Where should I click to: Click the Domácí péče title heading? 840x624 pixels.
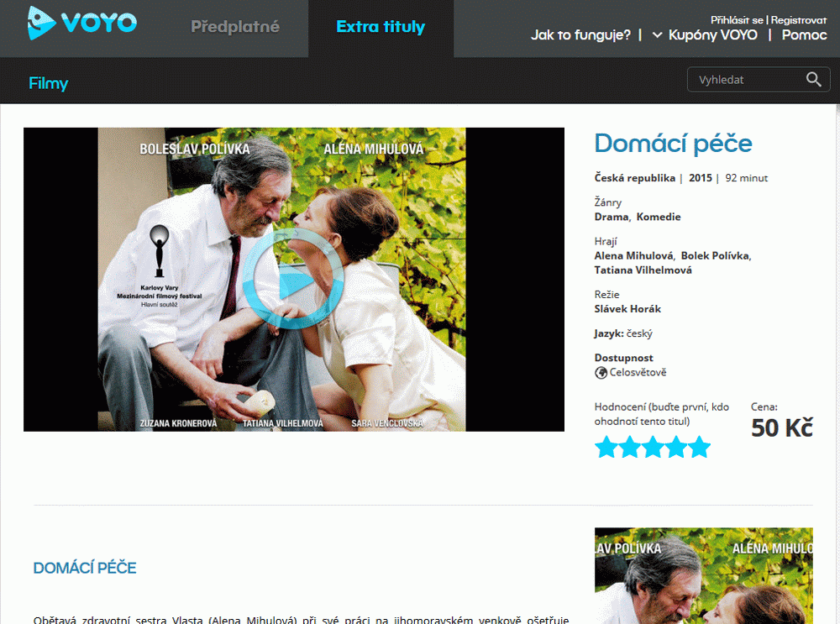click(x=673, y=144)
